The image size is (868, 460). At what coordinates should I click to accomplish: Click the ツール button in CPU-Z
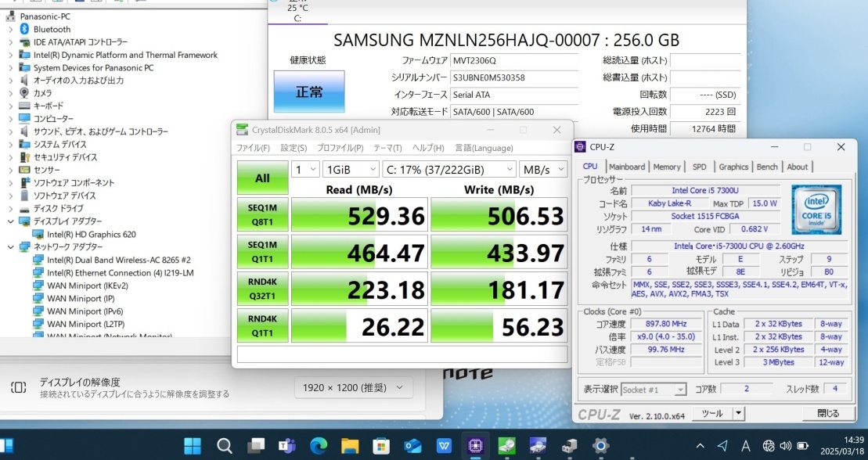pos(712,413)
